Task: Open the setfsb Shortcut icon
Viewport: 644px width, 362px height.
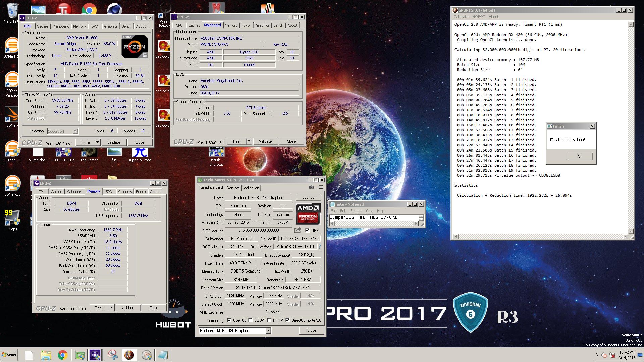Action: click(x=216, y=157)
